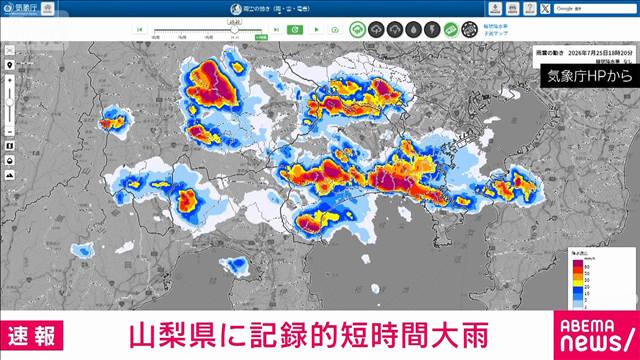Click the fullscreen icon at the map's corner
Viewport: 640px width, 360px height.
(10, 50)
